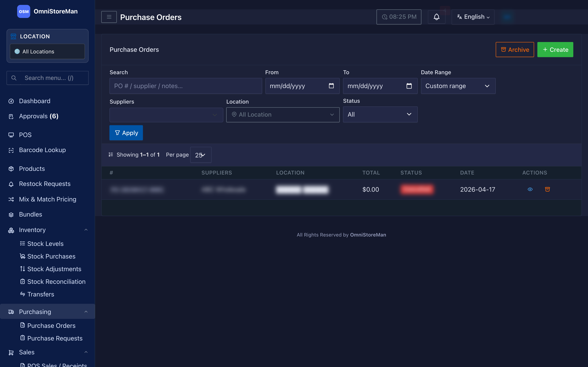Screen dimensions: 588x367
Task: View the purchase order eye icon
Action: click(530, 189)
